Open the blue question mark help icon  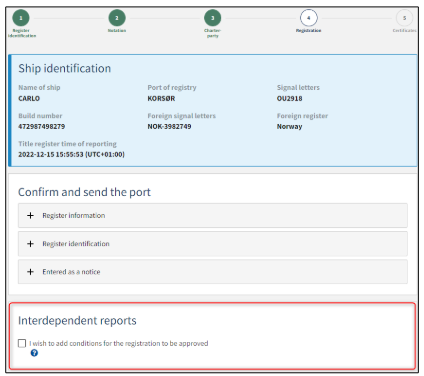(34, 353)
